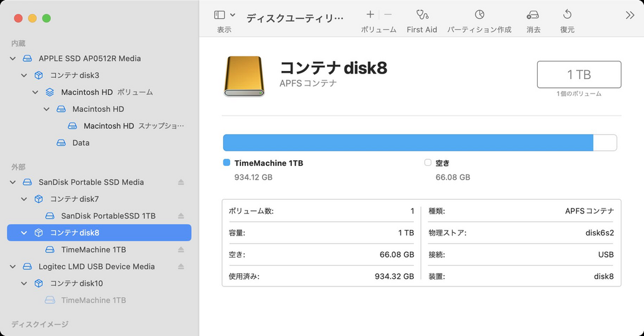Collapse the コンテナ disk3 tree row
This screenshot has height=336, width=644.
point(24,75)
